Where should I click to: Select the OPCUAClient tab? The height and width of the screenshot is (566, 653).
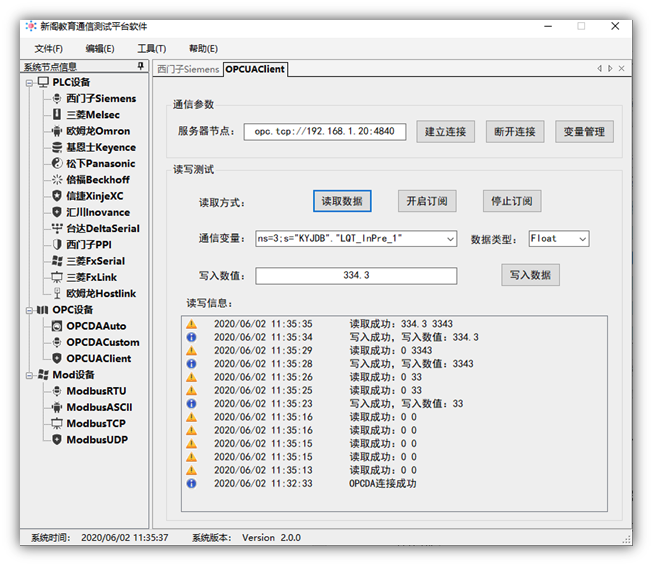pos(255,69)
